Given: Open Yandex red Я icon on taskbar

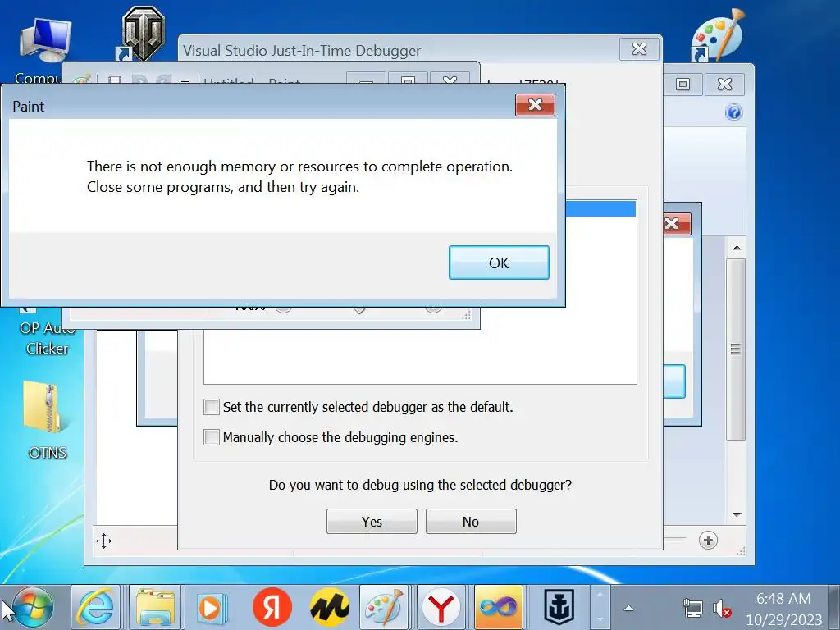Looking at the screenshot, I should click(x=272, y=607).
